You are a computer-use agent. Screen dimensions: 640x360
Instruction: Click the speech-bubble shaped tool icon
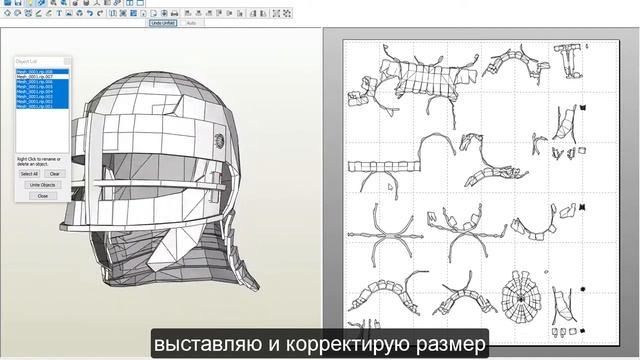click(18, 13)
